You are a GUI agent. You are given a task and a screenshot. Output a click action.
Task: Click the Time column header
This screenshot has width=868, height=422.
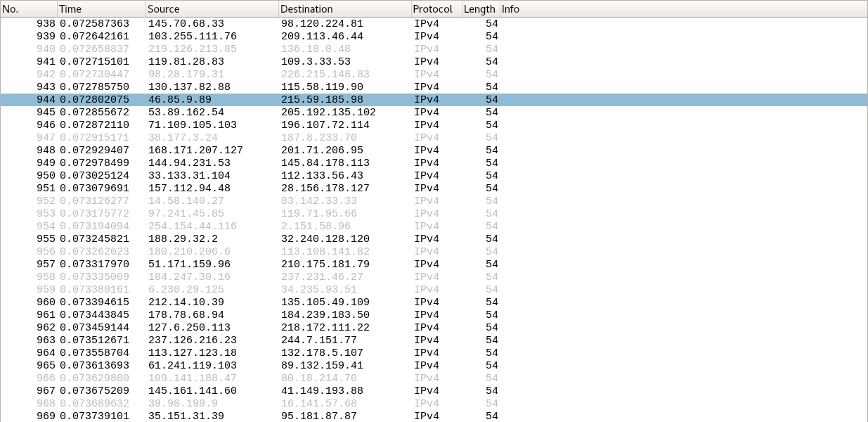(x=101, y=9)
